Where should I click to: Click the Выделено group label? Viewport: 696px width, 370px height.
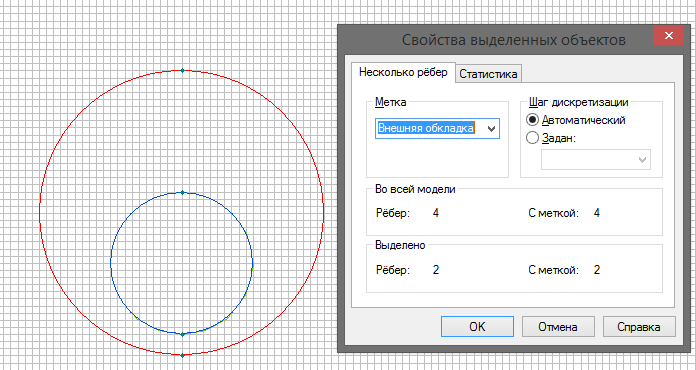(400, 245)
